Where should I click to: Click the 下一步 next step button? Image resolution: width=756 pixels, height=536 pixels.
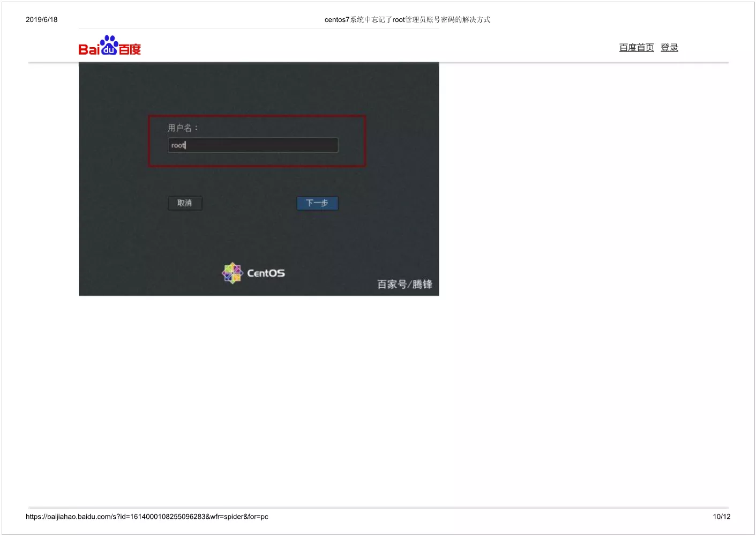coord(317,203)
